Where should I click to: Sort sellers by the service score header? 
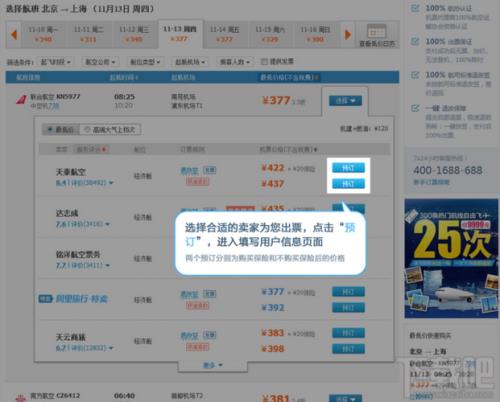pyautogui.click(x=91, y=149)
